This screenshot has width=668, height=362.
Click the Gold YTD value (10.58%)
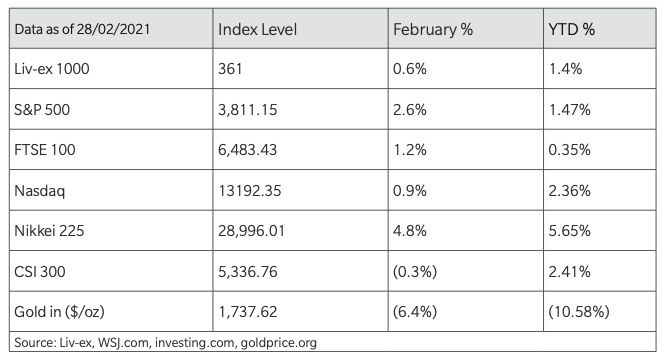pyautogui.click(x=579, y=312)
